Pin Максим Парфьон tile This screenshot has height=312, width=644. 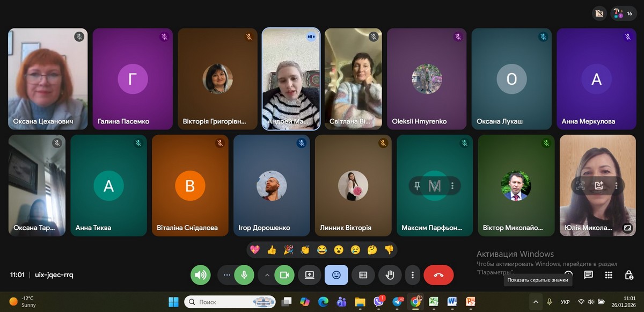(417, 186)
